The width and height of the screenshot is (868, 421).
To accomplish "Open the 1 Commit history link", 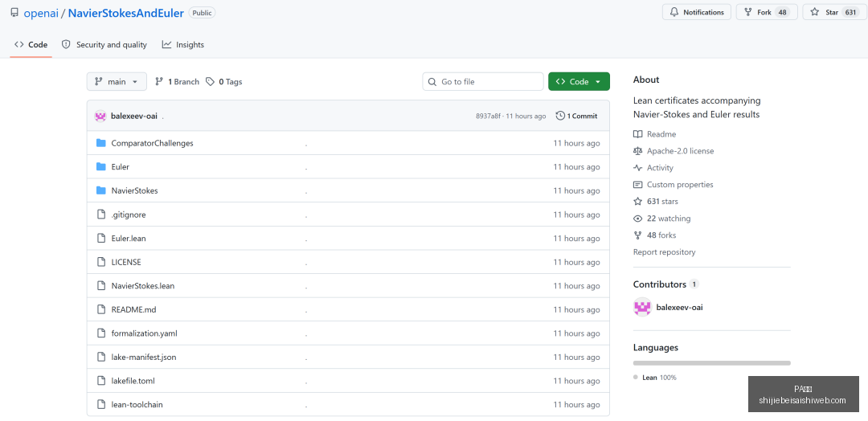I will 577,116.
